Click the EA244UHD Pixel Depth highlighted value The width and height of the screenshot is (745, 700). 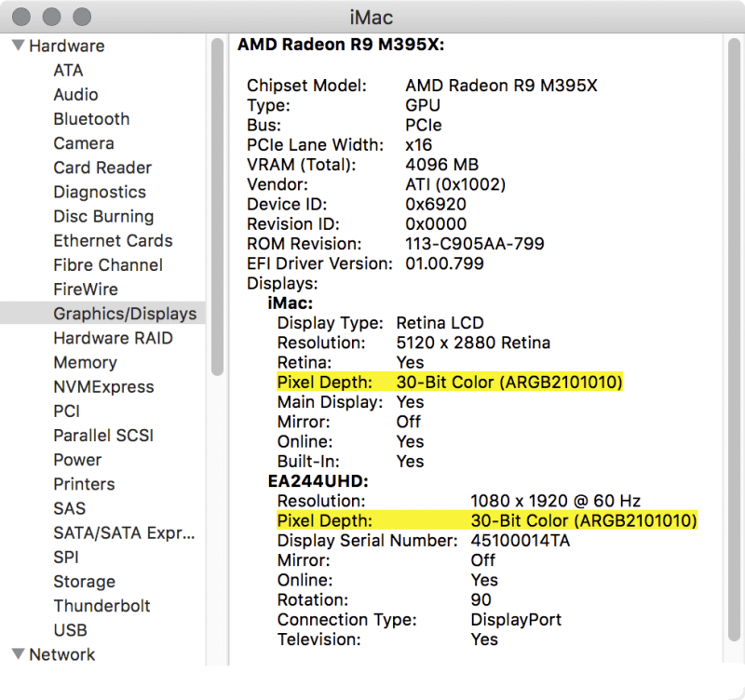coord(584,520)
